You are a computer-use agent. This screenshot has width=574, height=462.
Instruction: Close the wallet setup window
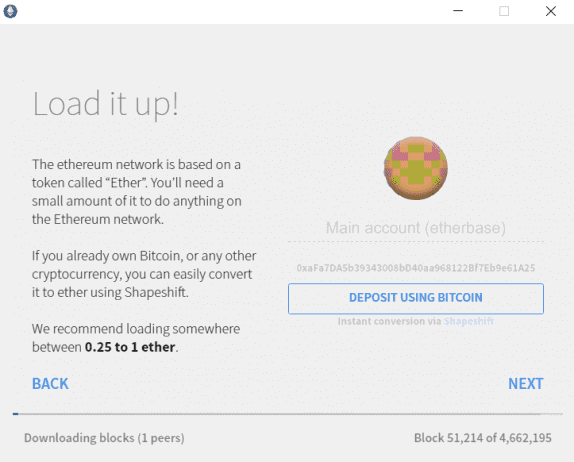click(551, 11)
